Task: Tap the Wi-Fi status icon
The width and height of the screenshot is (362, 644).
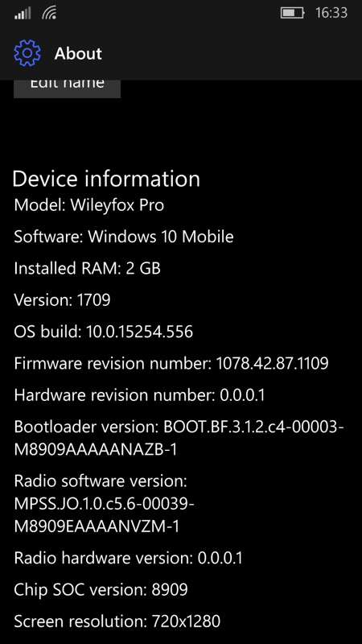Action: [49, 14]
